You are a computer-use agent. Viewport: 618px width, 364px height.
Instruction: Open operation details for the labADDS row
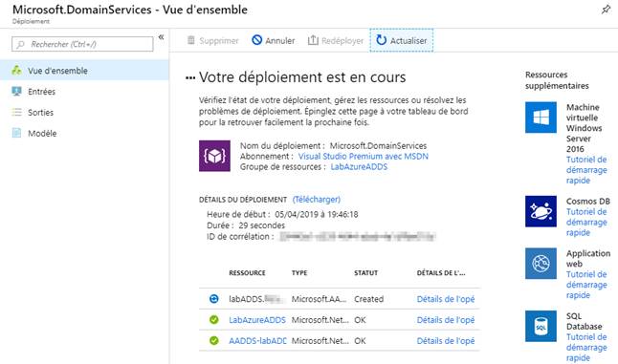click(446, 299)
